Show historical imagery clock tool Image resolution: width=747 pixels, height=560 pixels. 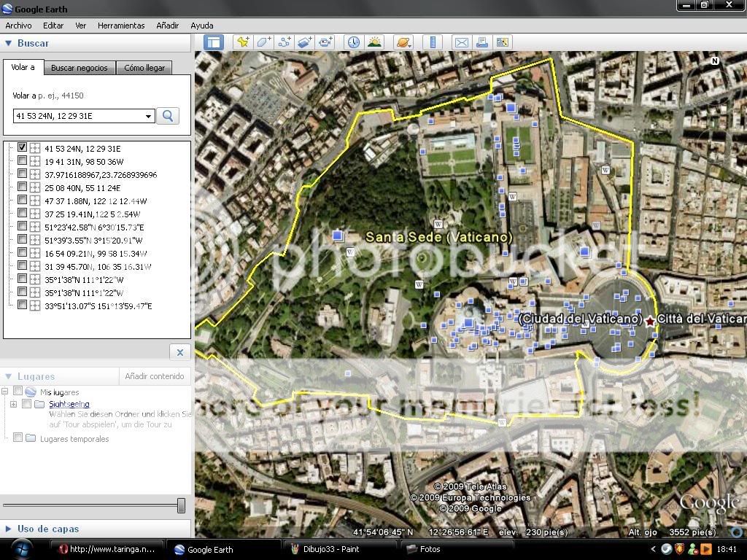354,42
